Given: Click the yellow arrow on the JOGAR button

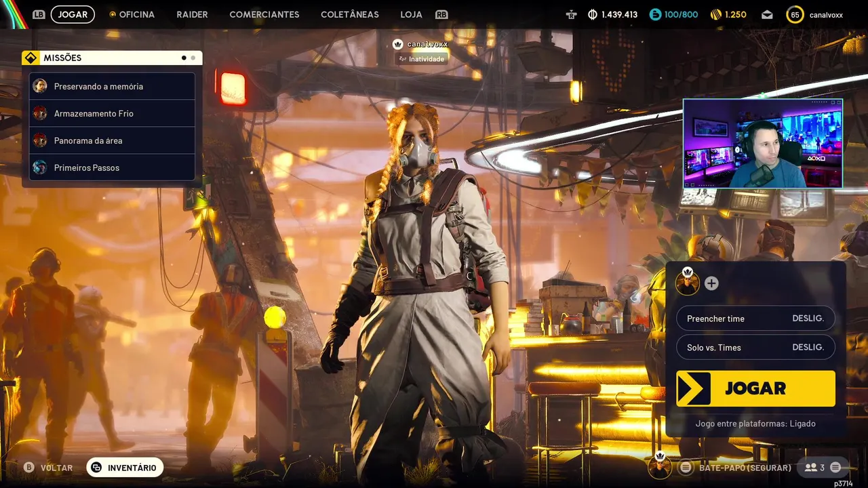Looking at the screenshot, I should tap(694, 388).
